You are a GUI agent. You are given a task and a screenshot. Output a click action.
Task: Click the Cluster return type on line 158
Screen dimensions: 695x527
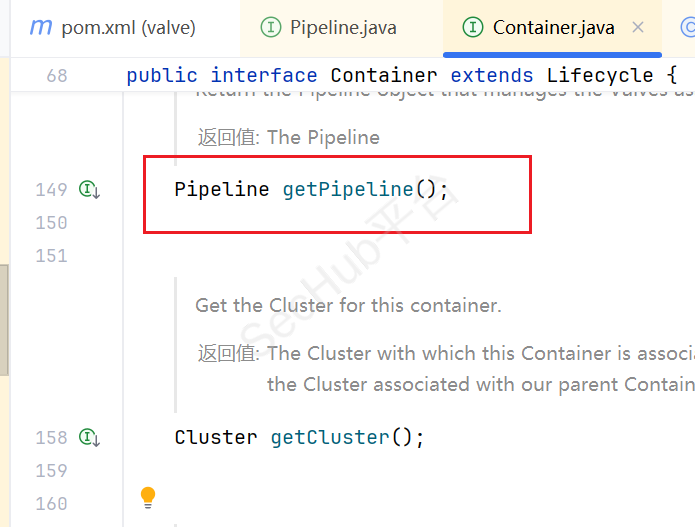coord(215,437)
